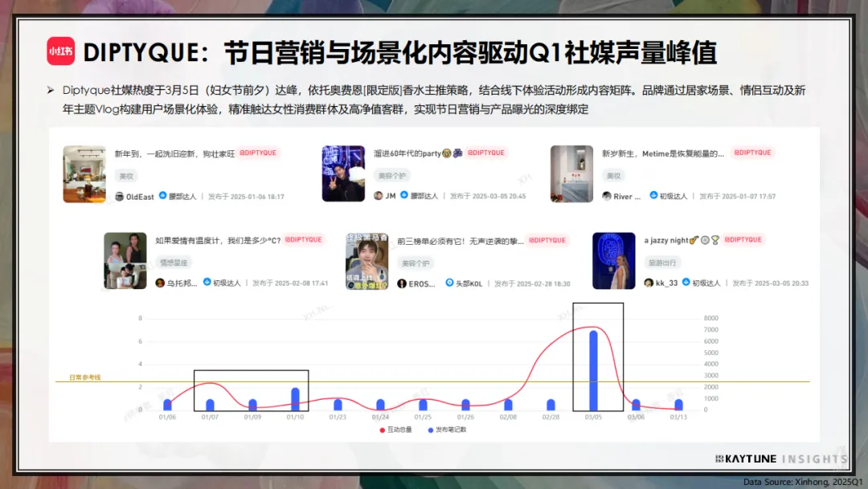Viewport: 868px width, 489px height.
Task: Click the 美容个护 tag on EROS post
Action: tap(416, 263)
